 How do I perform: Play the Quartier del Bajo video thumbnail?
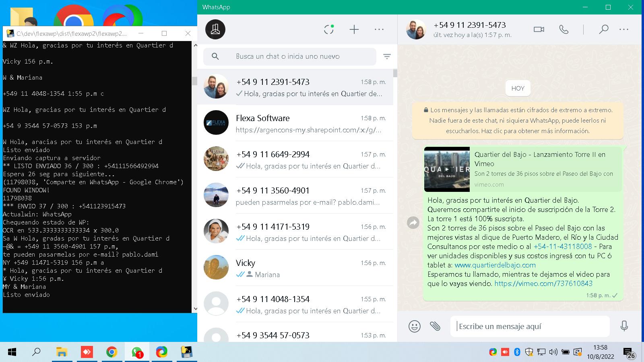click(x=447, y=169)
